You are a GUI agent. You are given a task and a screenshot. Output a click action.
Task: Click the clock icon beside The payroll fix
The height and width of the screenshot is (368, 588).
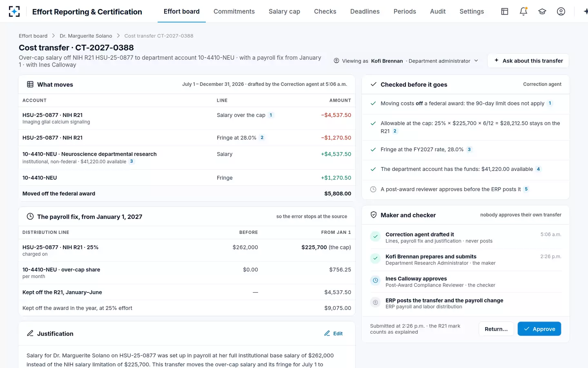tap(30, 216)
